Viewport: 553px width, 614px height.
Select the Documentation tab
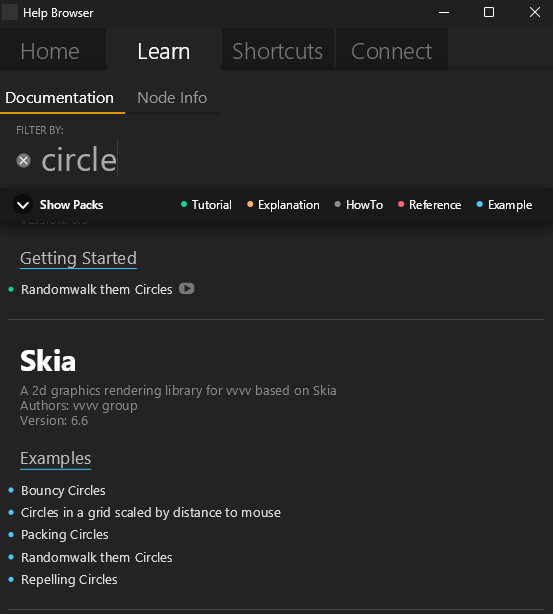coord(60,98)
